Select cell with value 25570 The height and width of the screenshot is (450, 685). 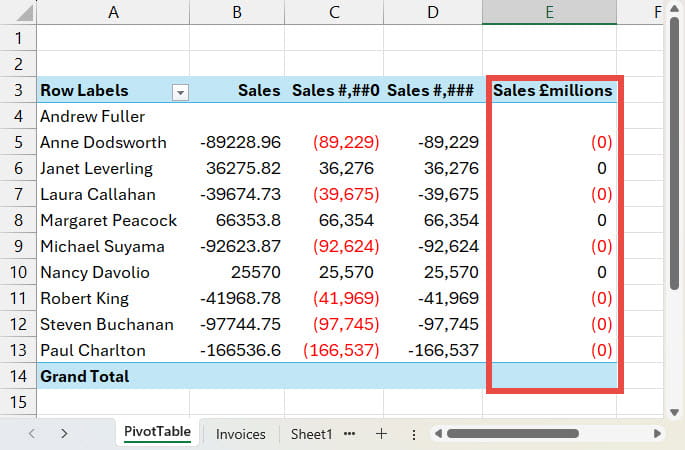coord(237,272)
